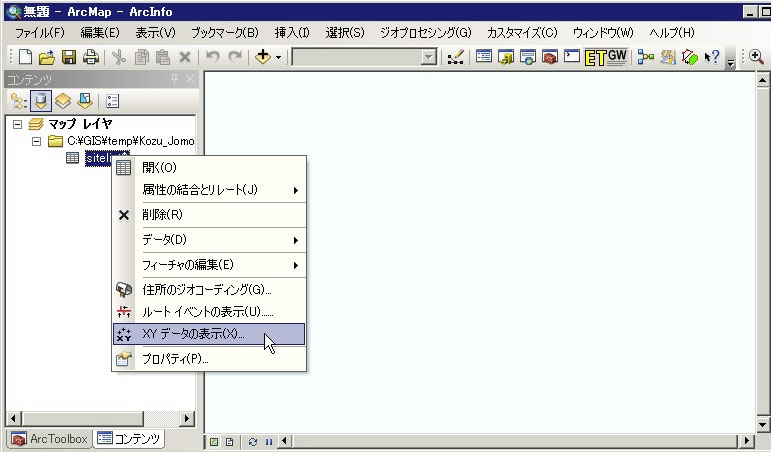Switch to Layout View button

[x=230, y=442]
